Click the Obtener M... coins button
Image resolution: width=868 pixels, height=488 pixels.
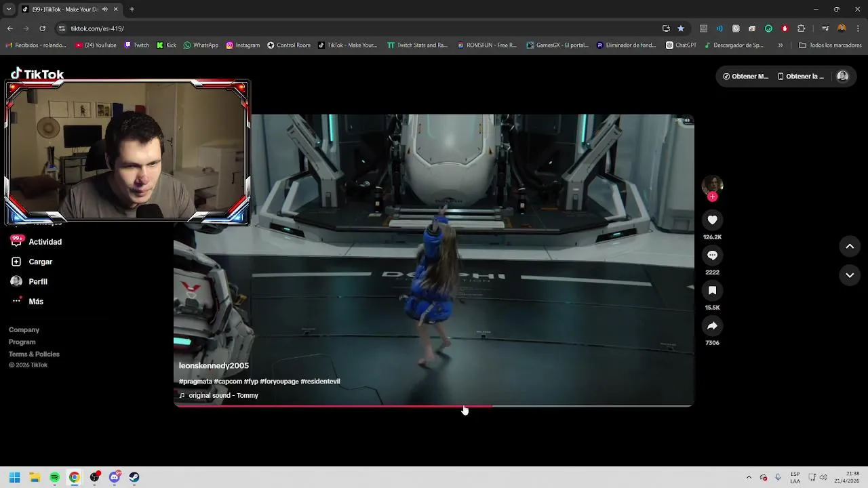[x=745, y=77]
